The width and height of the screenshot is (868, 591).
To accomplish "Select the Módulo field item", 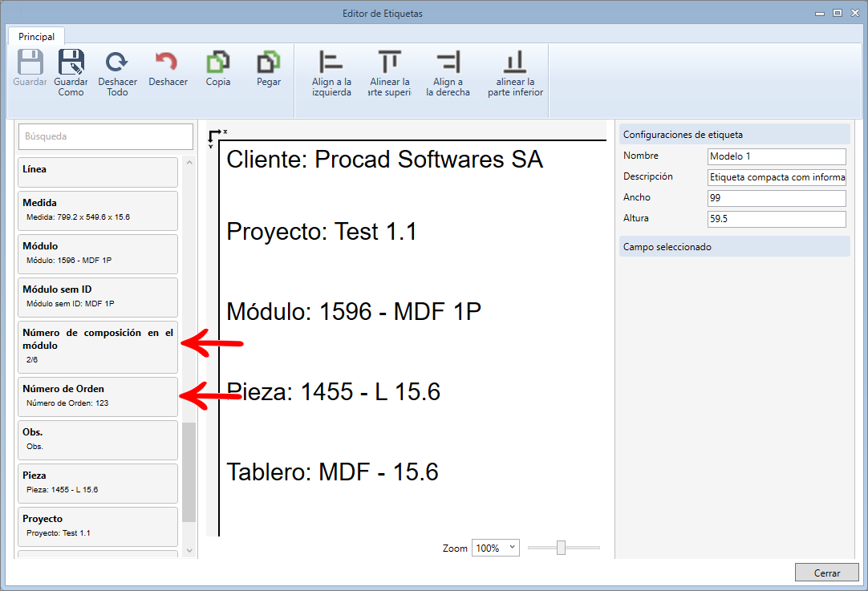I will (x=98, y=254).
